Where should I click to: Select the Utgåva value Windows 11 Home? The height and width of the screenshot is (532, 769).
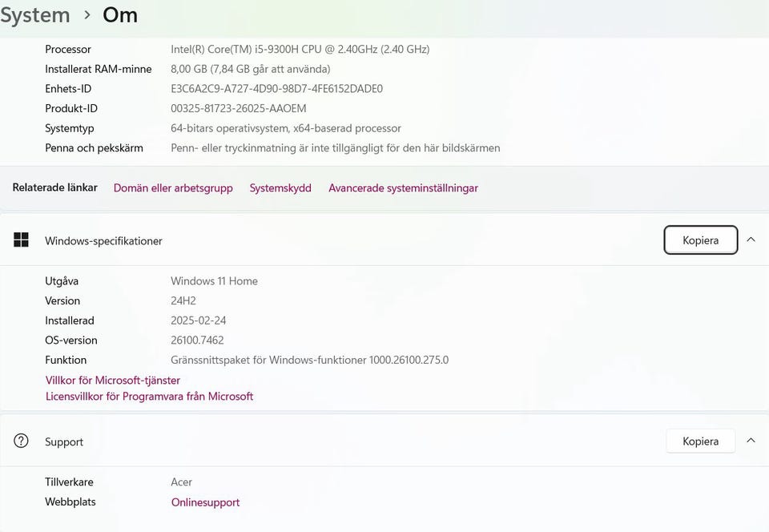[215, 281]
